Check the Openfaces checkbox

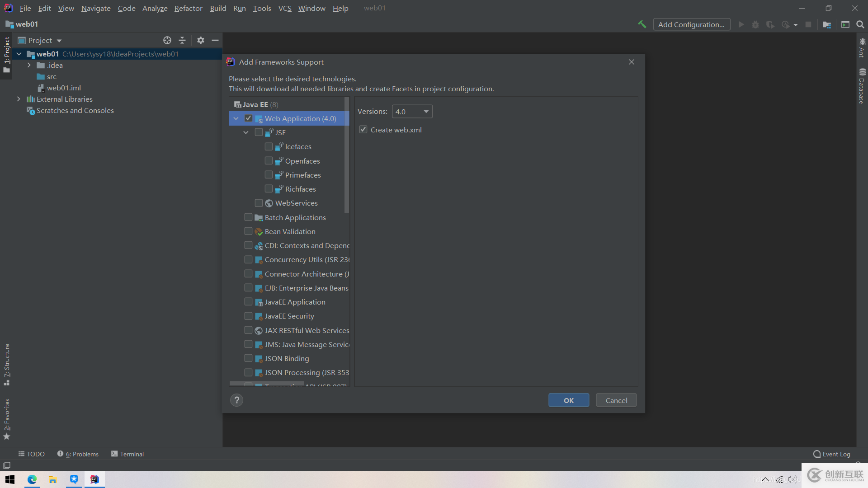[x=269, y=160]
